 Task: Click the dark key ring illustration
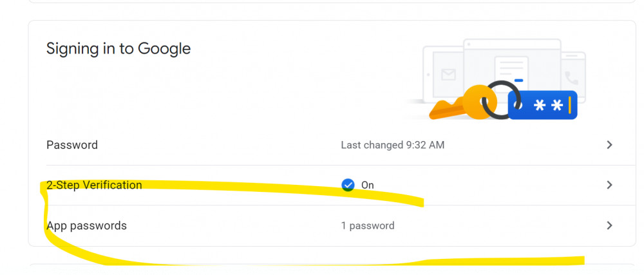tap(501, 100)
